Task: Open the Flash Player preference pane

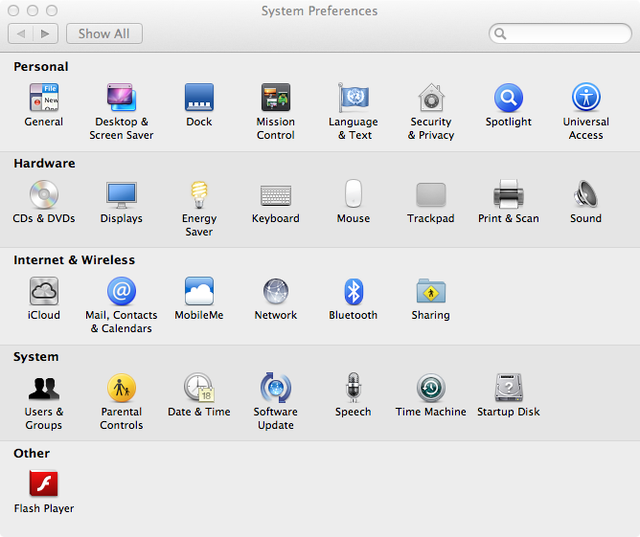Action: pyautogui.click(x=44, y=484)
